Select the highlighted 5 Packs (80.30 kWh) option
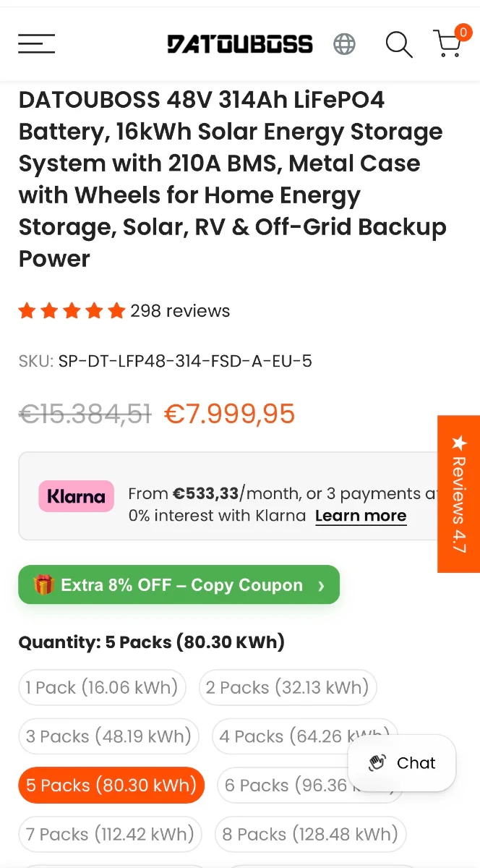 point(111,785)
